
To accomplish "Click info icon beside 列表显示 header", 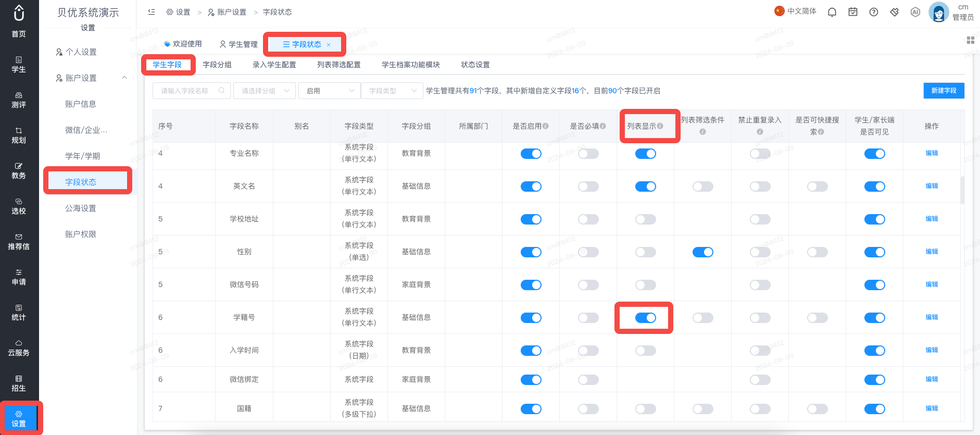I will [x=660, y=126].
